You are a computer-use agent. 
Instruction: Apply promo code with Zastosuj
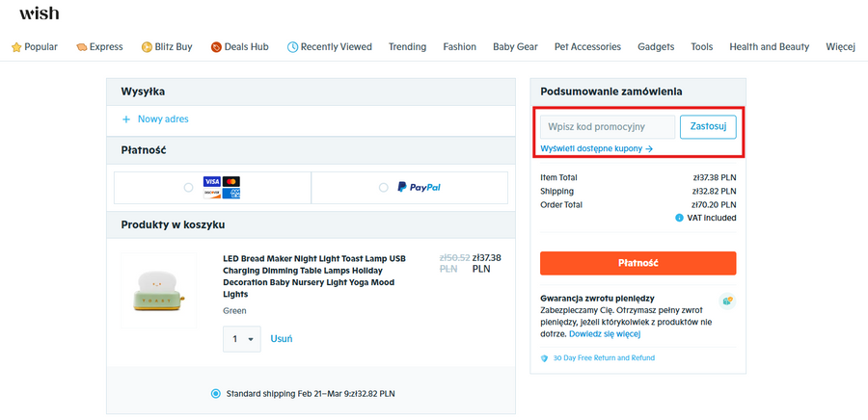(x=708, y=127)
